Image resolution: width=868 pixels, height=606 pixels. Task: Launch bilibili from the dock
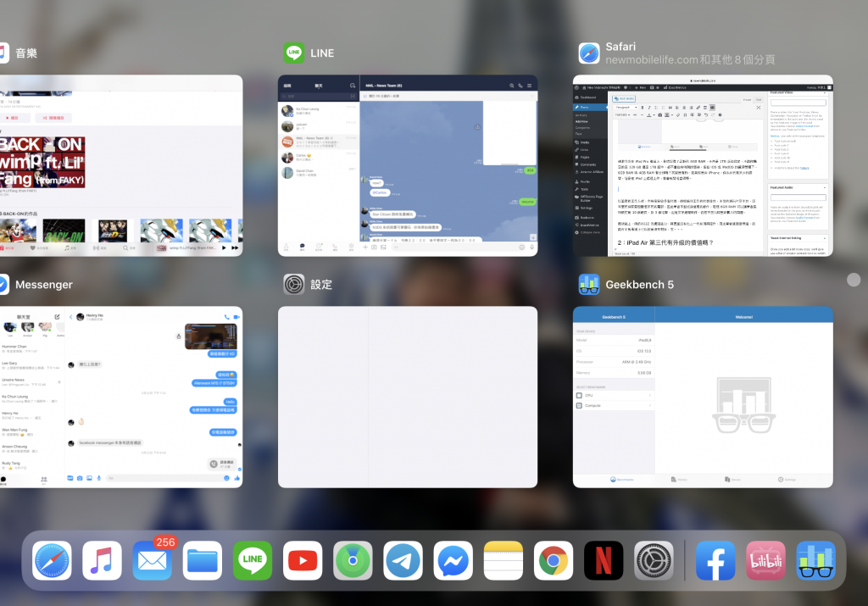pyautogui.click(x=765, y=560)
